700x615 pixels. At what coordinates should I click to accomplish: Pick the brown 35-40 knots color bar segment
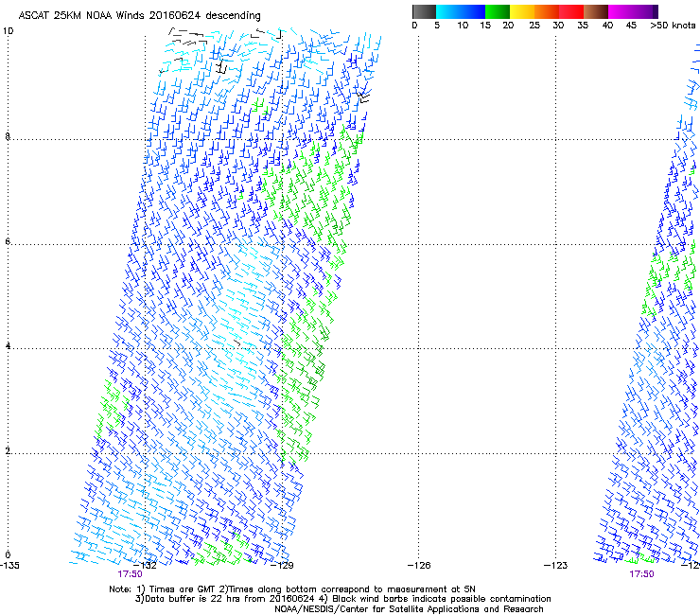596,11
